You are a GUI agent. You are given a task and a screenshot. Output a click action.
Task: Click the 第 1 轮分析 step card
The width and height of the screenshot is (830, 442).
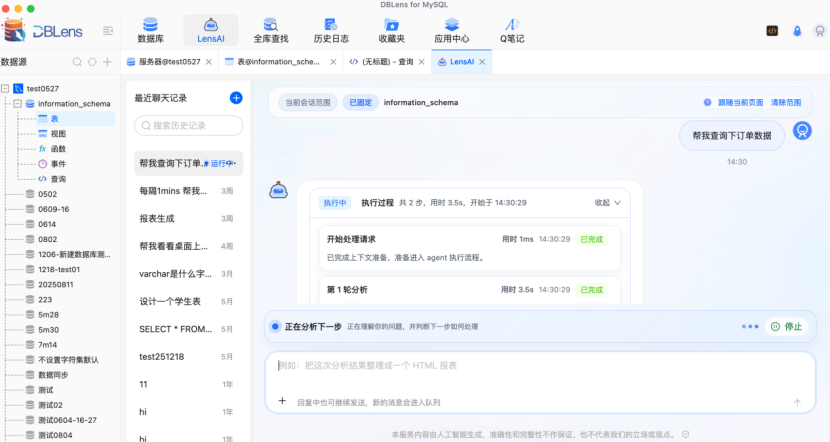coord(469,290)
